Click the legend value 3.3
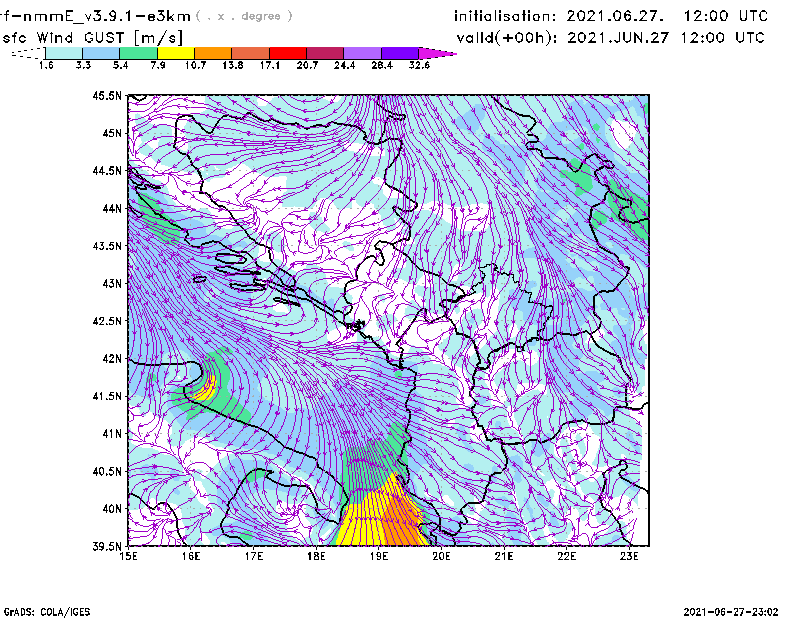The height and width of the screenshot is (618, 800). pos(83,65)
